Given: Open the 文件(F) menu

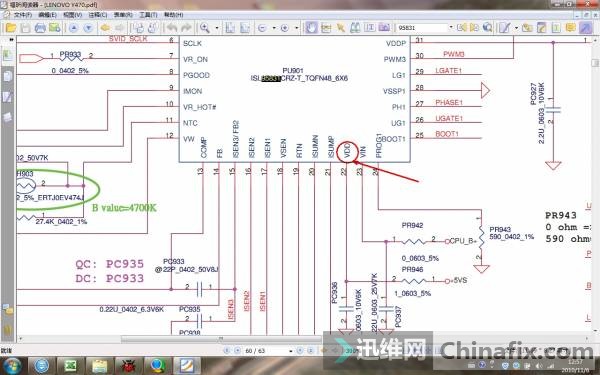Looking at the screenshot, I should [23, 15].
